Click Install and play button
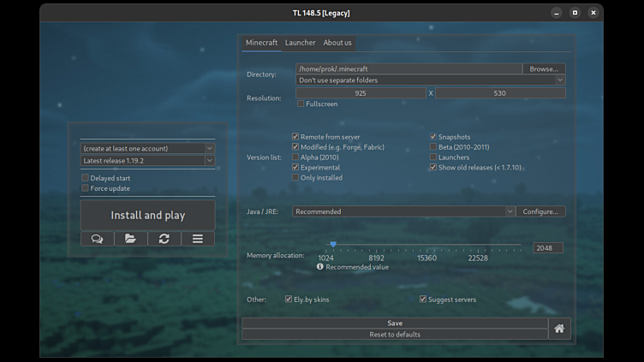Viewport: 644px width, 362px height. [148, 215]
